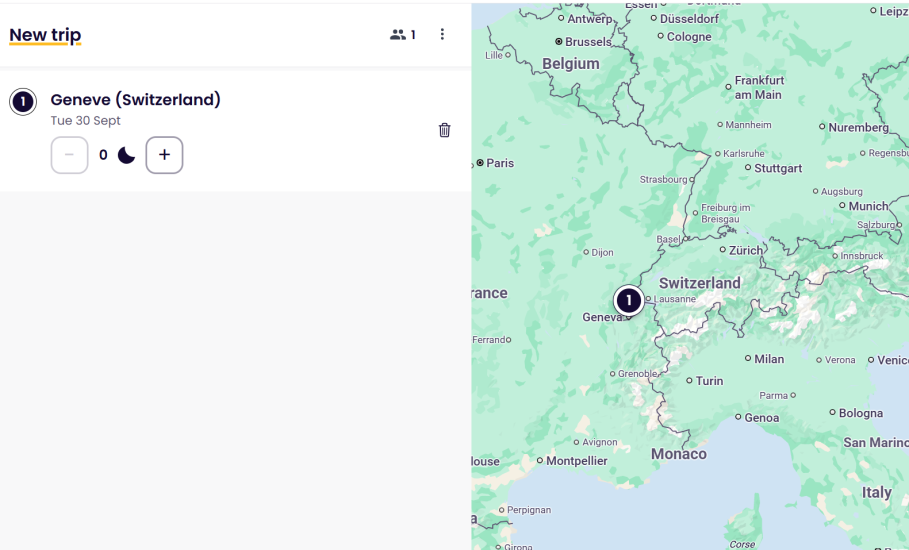Click the Switzerland country label
The width and height of the screenshot is (909, 550).
700,283
